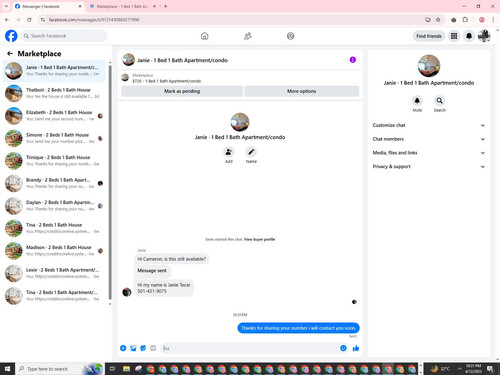This screenshot has width=500, height=375.
Task: Send a thumbs-up like
Action: [356, 348]
